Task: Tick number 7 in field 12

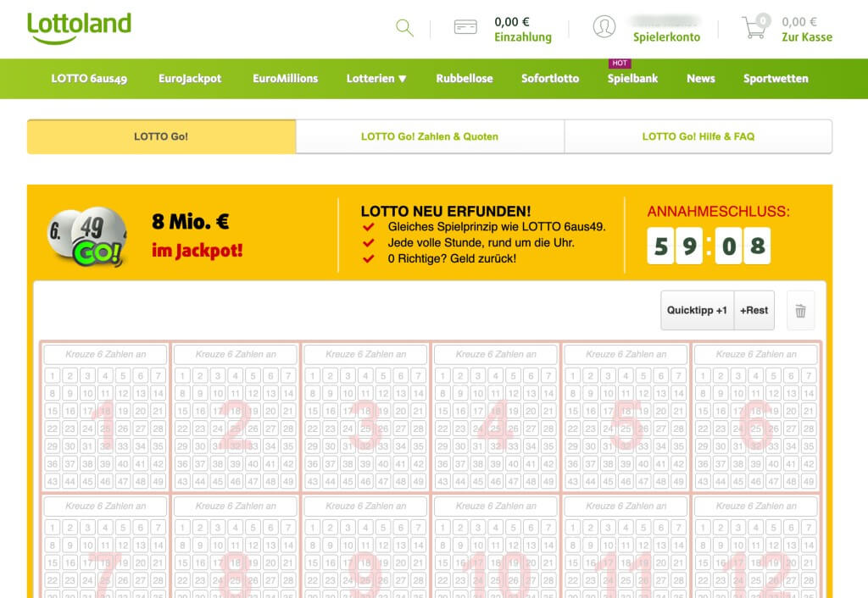Action: click(809, 528)
